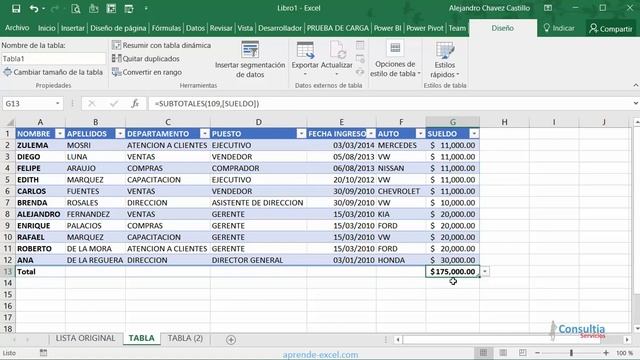Collapse the ribbon with the chevron arrow
This screenshot has width=640, height=360.
(x=636, y=85)
